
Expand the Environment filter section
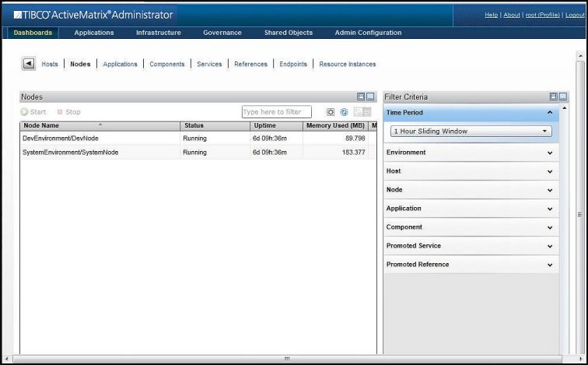471,153
